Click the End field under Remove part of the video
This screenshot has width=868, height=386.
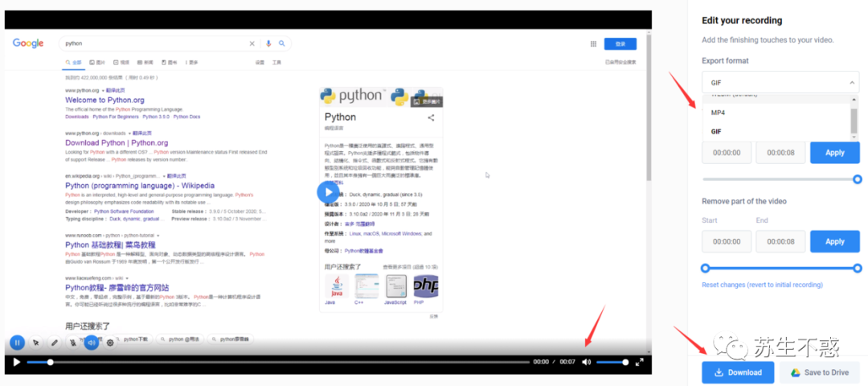coord(780,241)
